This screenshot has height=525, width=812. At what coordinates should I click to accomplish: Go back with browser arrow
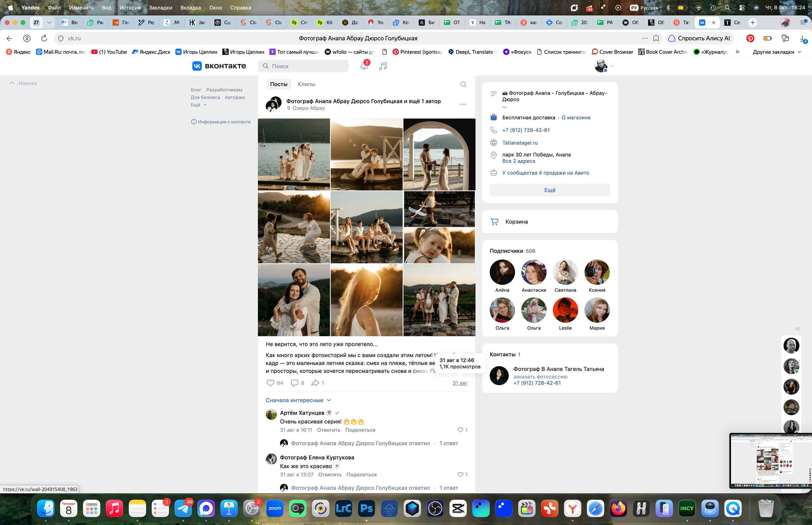(10, 38)
